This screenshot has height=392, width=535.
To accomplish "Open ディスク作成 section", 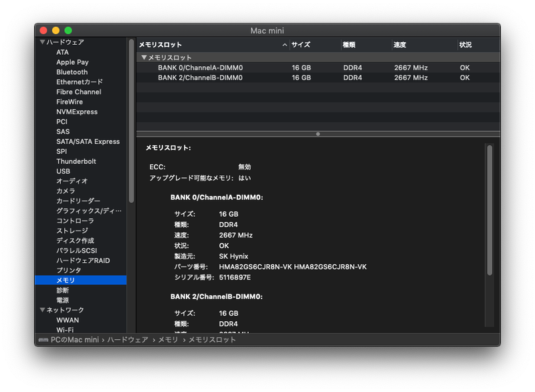I will tap(75, 240).
